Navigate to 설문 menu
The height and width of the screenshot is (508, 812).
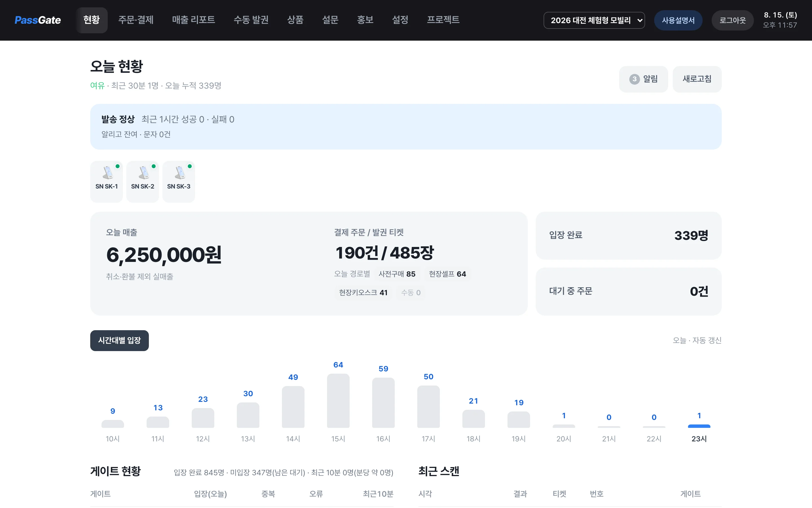pyautogui.click(x=330, y=20)
